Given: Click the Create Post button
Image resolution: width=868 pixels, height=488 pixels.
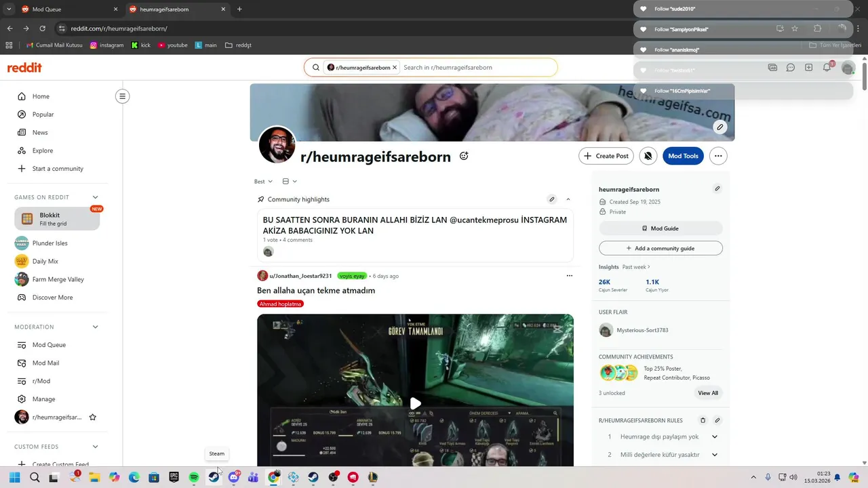Looking at the screenshot, I should pos(606,156).
